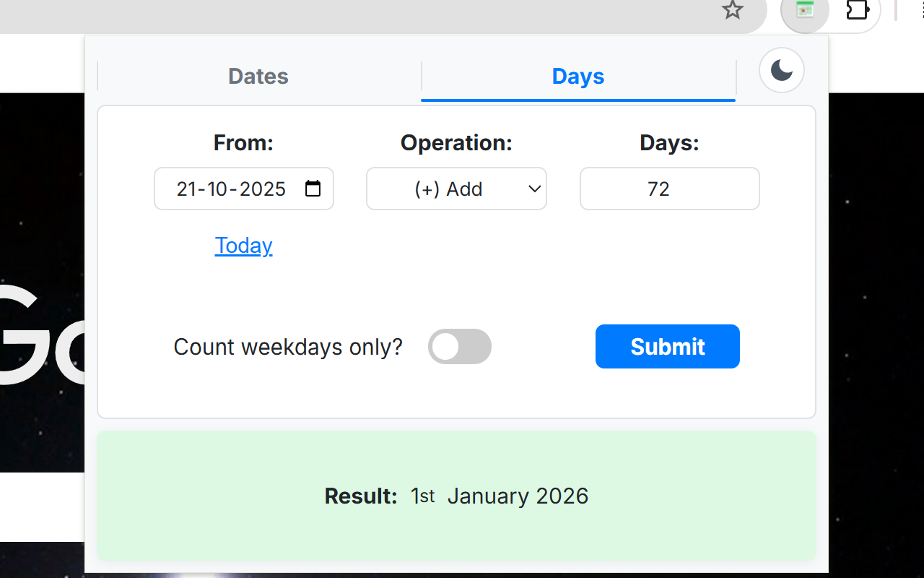Click the green result banner
Image resolution: width=924 pixels, height=578 pixels.
coord(456,496)
